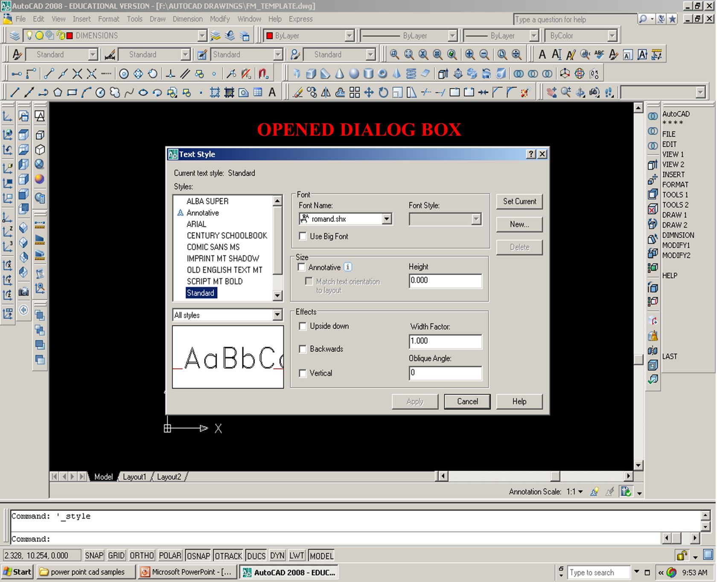Open the All styles filter dropdown
The image size is (728, 582).
(x=277, y=315)
